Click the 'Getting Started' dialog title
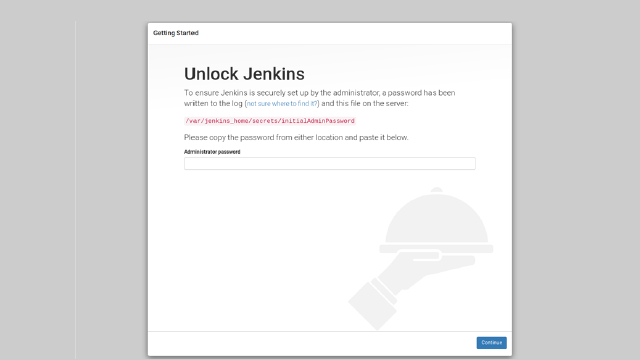The width and height of the screenshot is (640, 360). coord(176,33)
